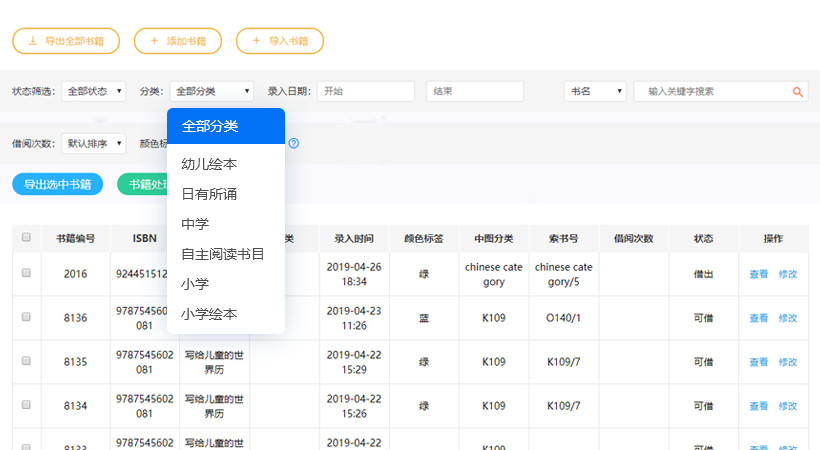This screenshot has height=450, width=820.
Task: Collapse the 全部分类 category dropdown
Action: pos(212,91)
